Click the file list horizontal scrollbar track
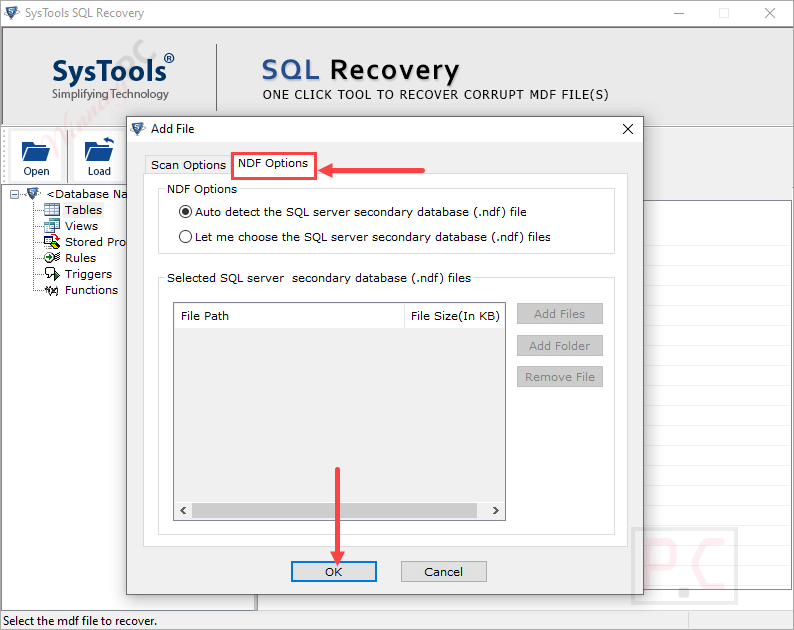Screen dimensions: 794x630 (334, 510)
